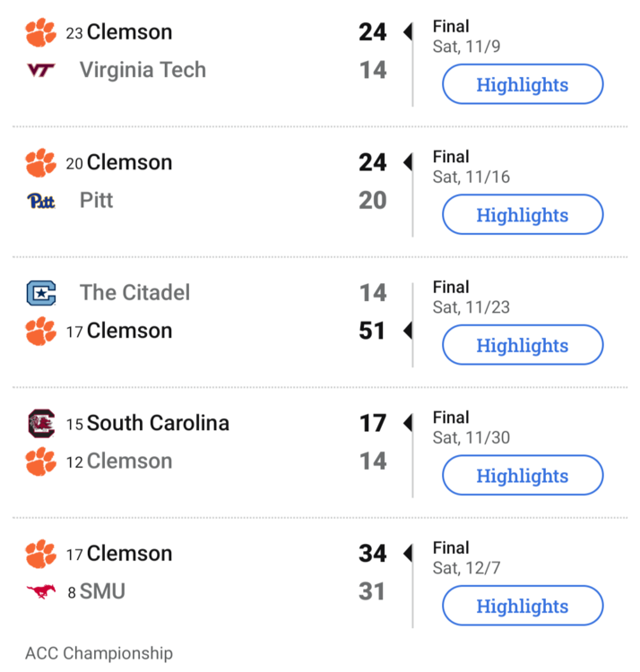Open the Virginia Tech team name
Screen dimensions: 640x672
click(143, 70)
